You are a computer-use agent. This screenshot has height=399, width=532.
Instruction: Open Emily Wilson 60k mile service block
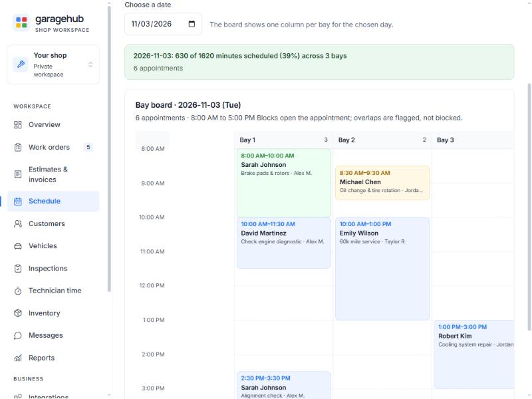[x=382, y=269]
